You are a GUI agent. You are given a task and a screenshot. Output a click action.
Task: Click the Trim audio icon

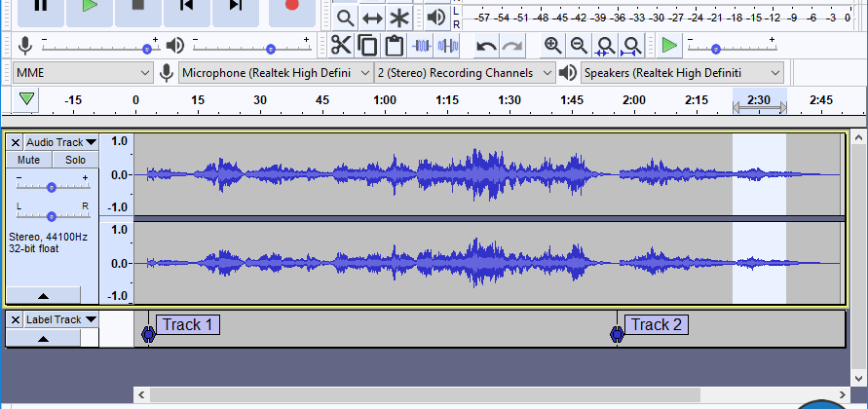pos(422,45)
